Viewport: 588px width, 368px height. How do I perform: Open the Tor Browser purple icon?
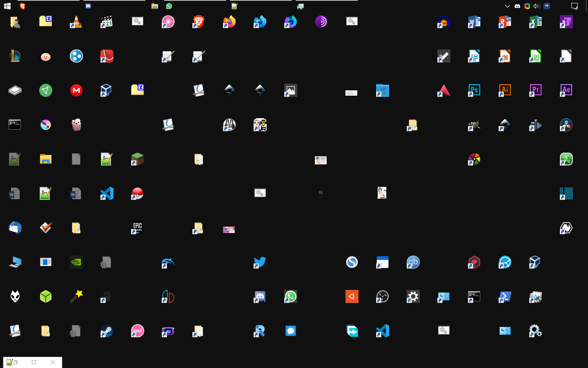[321, 22]
